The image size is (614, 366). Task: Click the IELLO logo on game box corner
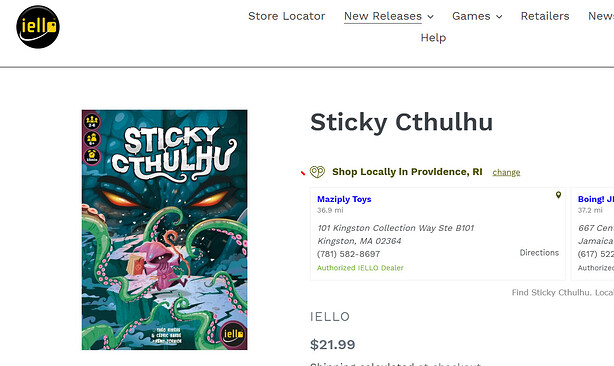tap(233, 334)
